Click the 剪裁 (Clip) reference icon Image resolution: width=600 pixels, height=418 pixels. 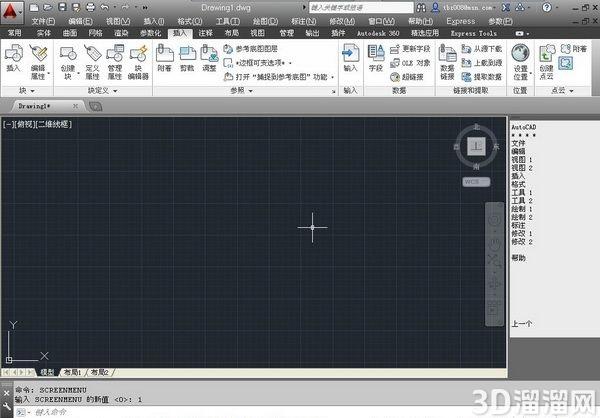pyautogui.click(x=187, y=57)
